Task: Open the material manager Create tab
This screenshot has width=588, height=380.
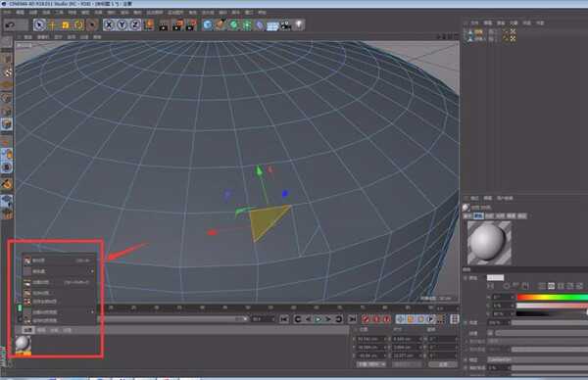Action: (28, 330)
